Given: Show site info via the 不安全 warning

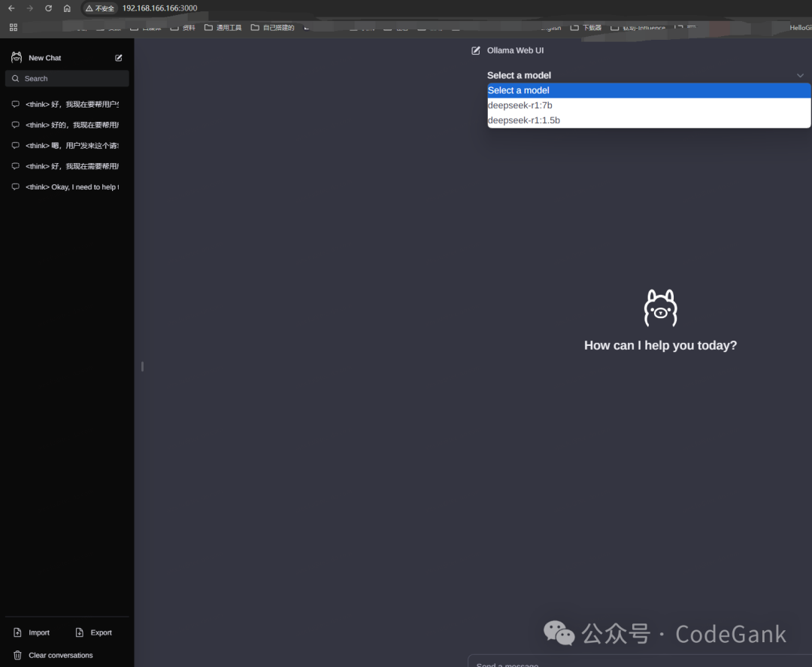Looking at the screenshot, I should click(100, 8).
